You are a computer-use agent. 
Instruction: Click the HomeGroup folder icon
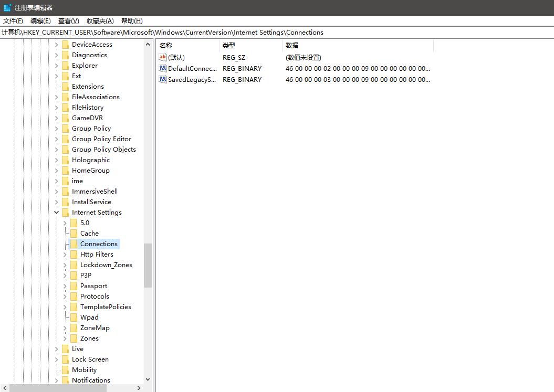point(65,171)
